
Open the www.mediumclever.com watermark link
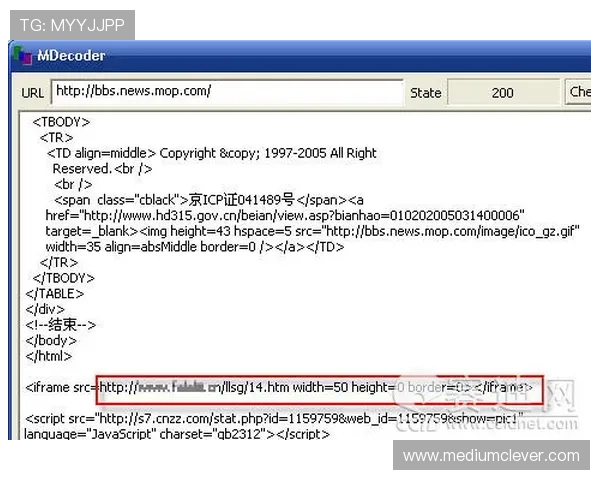click(491, 456)
